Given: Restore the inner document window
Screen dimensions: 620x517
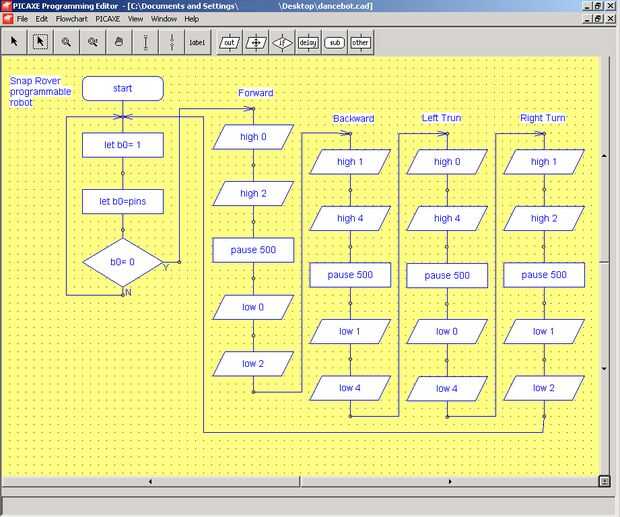Looking at the screenshot, I should coord(599,18).
